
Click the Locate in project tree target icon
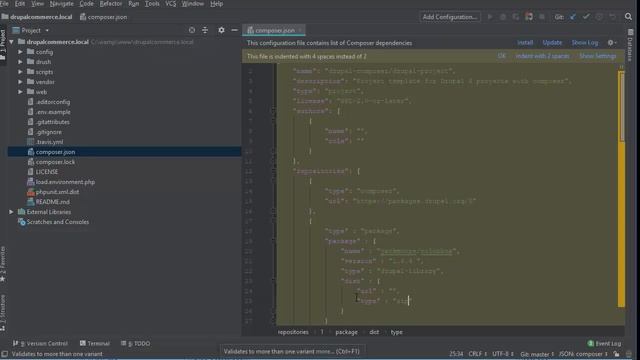click(192, 30)
